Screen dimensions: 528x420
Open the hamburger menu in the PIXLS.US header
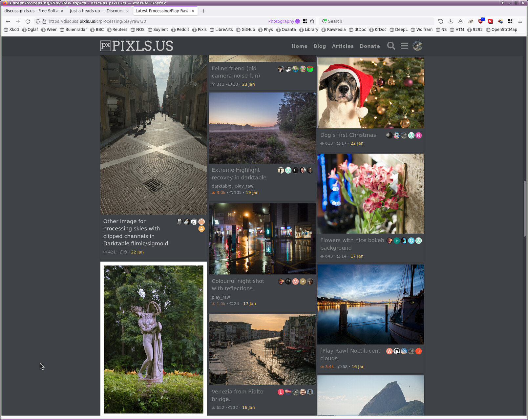click(404, 46)
